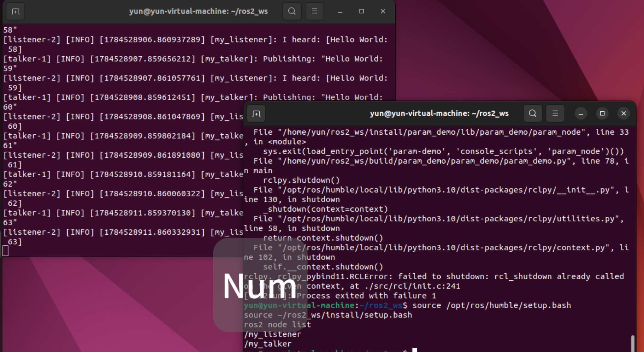The height and width of the screenshot is (352, 644).
Task: Close the back terminal window
Action: pos(383,12)
